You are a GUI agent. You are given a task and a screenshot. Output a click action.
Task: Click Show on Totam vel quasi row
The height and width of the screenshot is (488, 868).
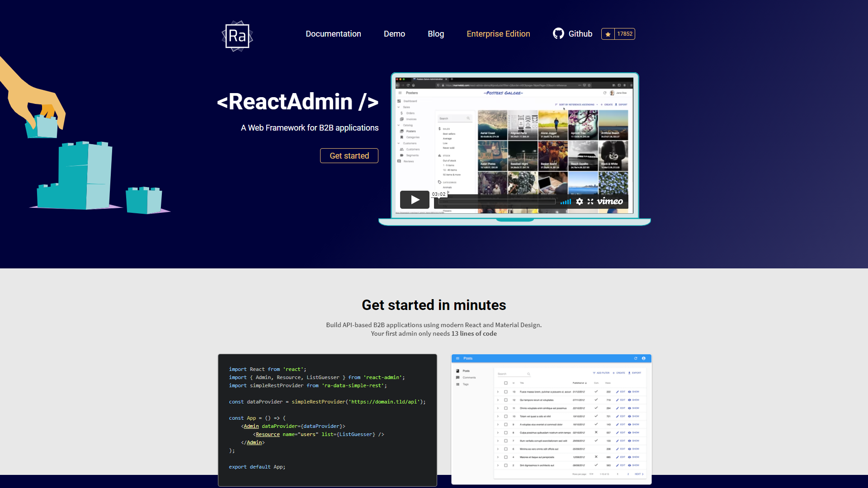634,416
